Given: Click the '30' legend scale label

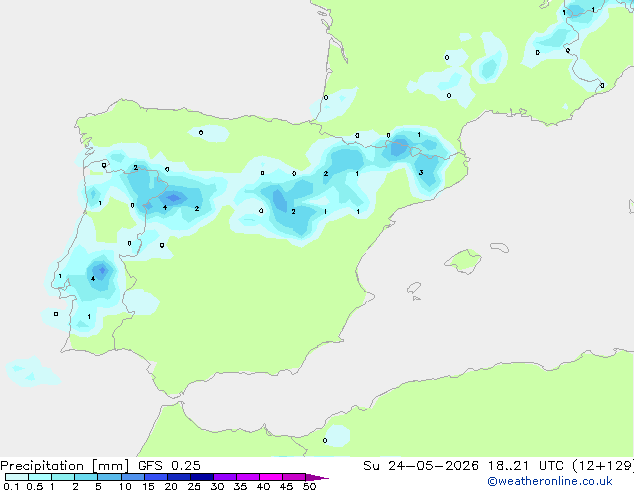Looking at the screenshot, I should click(217, 486).
